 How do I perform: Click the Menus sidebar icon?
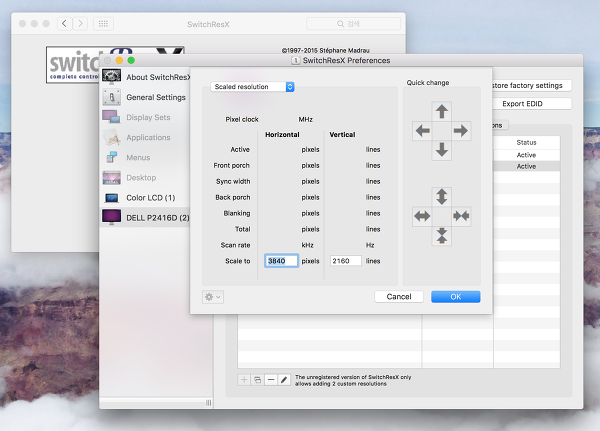click(x=111, y=157)
